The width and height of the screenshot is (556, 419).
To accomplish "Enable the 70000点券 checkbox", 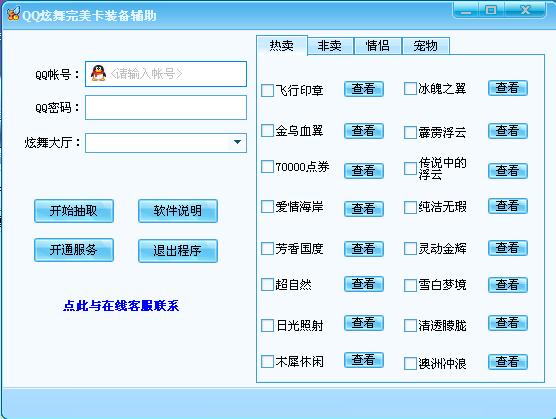I will (267, 167).
